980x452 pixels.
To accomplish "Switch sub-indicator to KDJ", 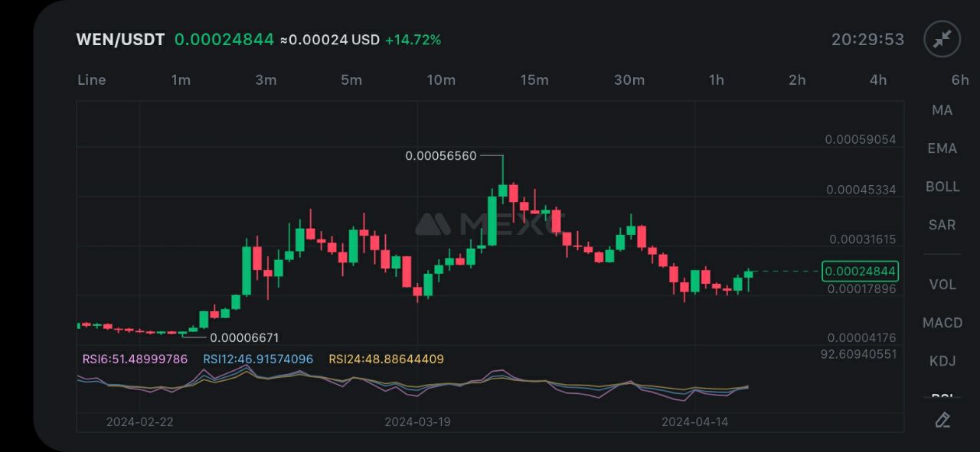I will (942, 361).
